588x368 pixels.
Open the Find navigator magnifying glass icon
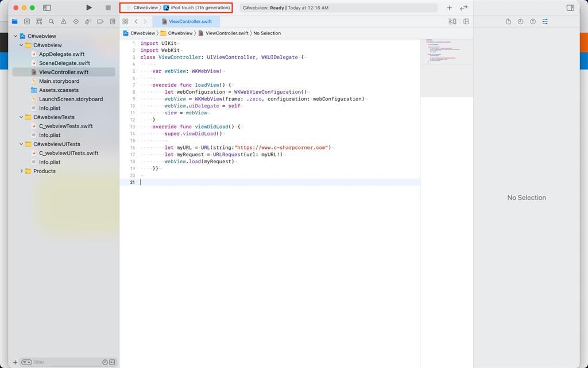coord(51,21)
